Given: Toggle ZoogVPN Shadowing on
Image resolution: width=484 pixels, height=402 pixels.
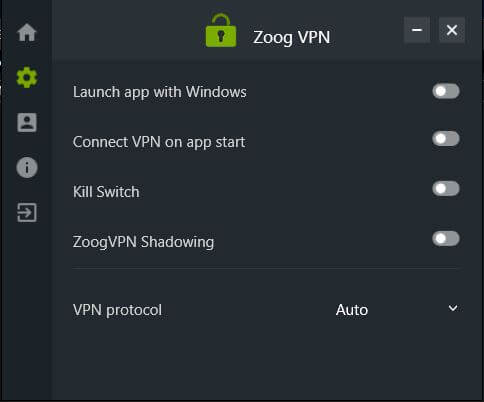Looking at the screenshot, I should [446, 239].
